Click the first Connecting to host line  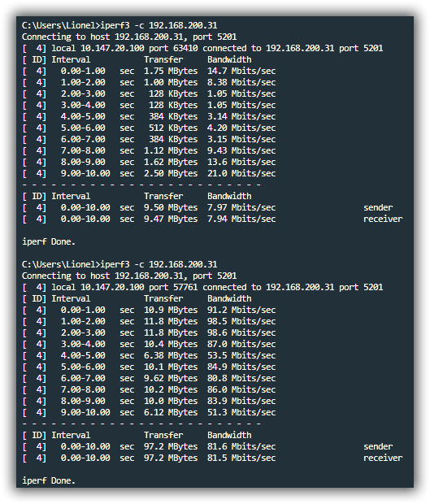129,37
